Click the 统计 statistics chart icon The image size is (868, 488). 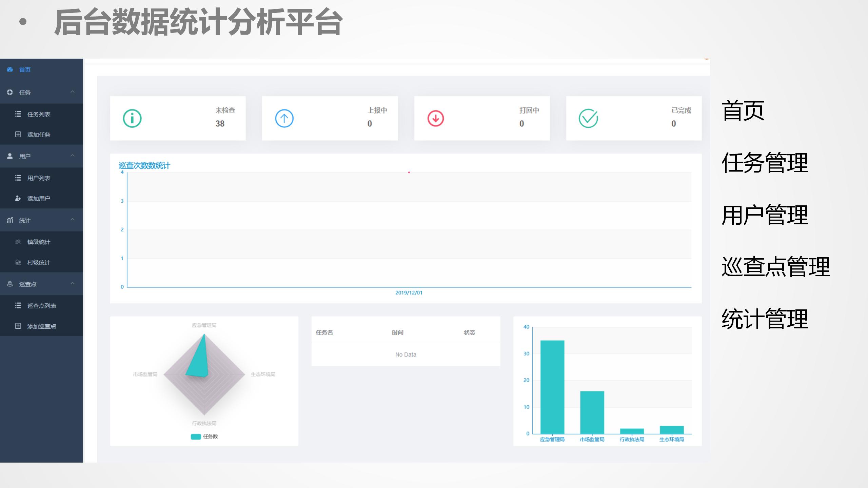(x=9, y=220)
